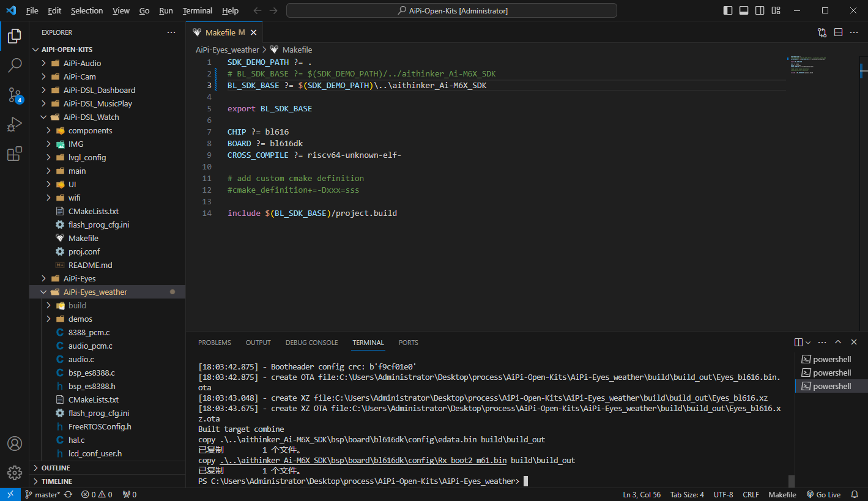Open notifications bell icon
The height and width of the screenshot is (501, 868).
855,494
